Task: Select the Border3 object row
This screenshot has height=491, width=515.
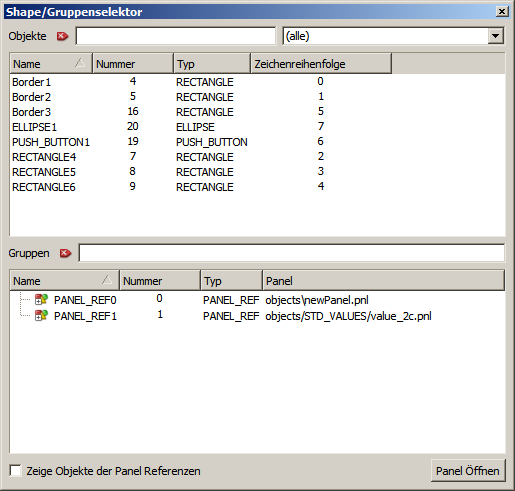Action: point(257,112)
